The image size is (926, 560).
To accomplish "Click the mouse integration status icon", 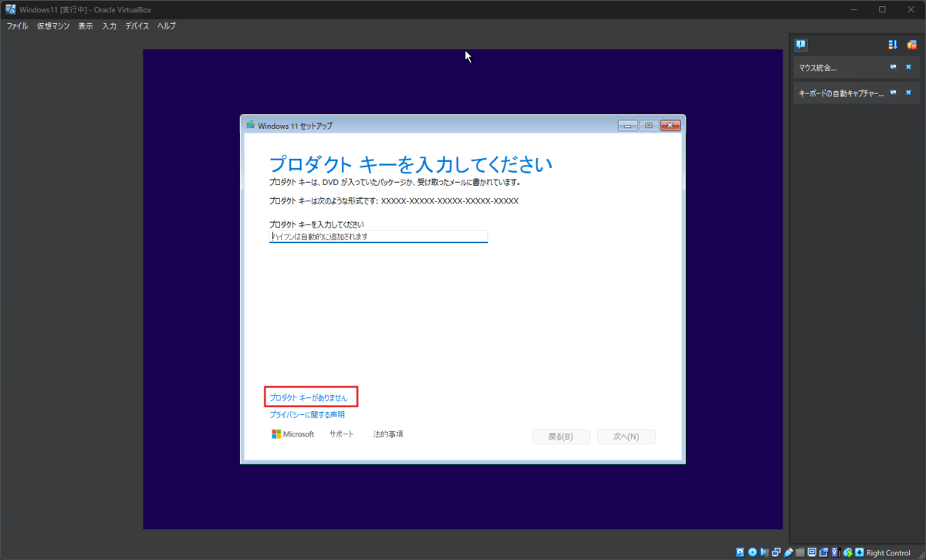I will pos(848,552).
